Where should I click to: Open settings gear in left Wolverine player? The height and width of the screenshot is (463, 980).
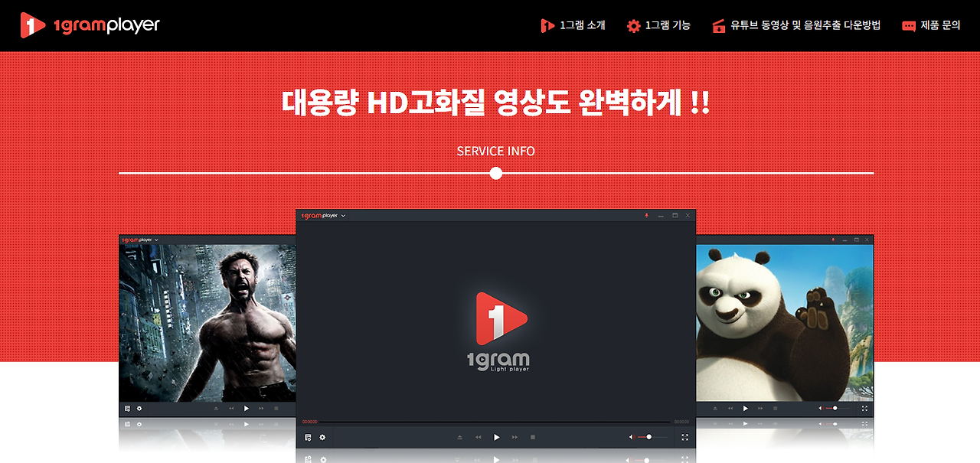pos(139,409)
